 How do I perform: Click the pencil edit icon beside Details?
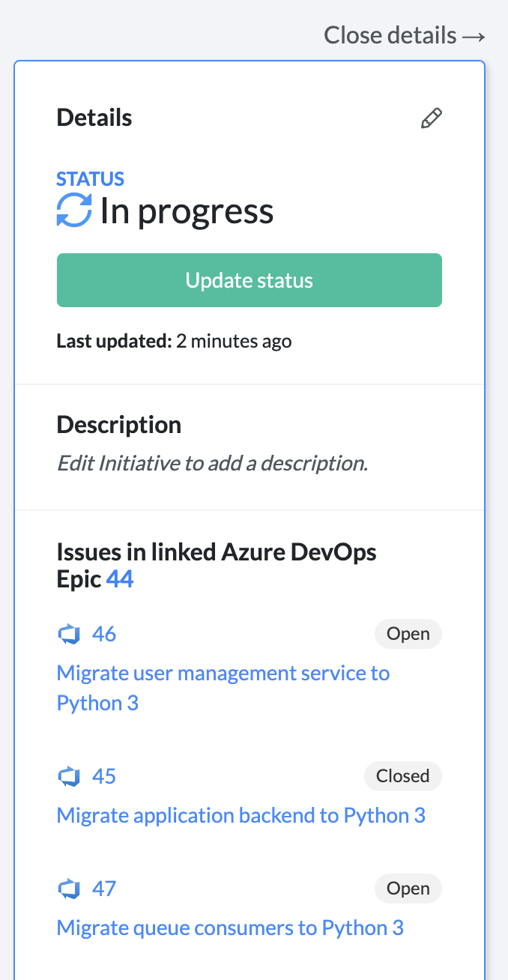tap(431, 118)
